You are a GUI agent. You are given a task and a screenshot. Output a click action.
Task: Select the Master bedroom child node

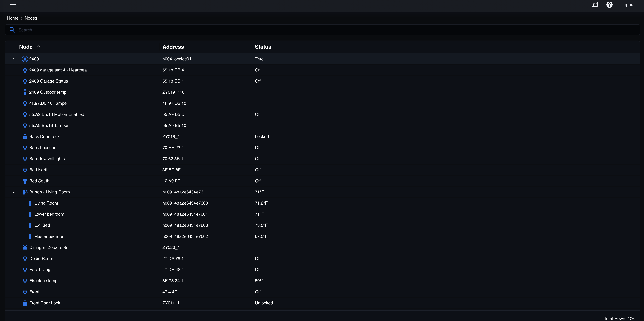pos(50,236)
